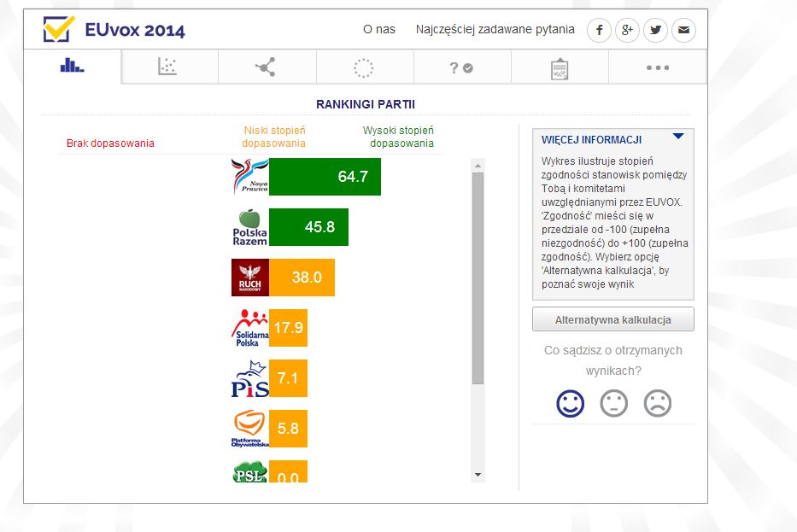The image size is (797, 532).
Task: Click the Niski stopień dopasowania label
Action: click(x=274, y=137)
